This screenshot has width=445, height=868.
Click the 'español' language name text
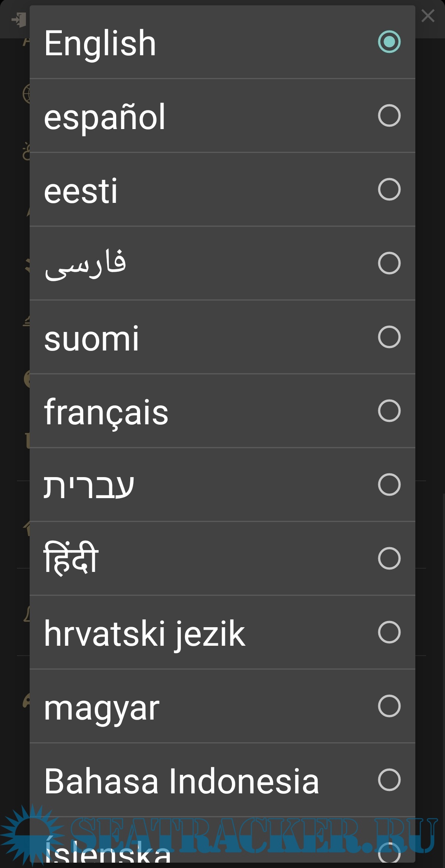(x=105, y=117)
